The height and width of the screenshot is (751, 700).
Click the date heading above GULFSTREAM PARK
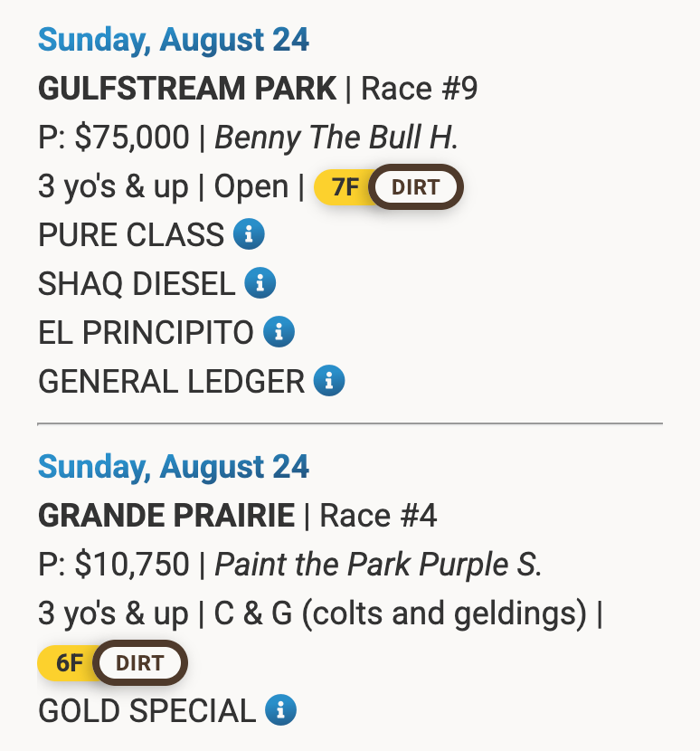174,40
